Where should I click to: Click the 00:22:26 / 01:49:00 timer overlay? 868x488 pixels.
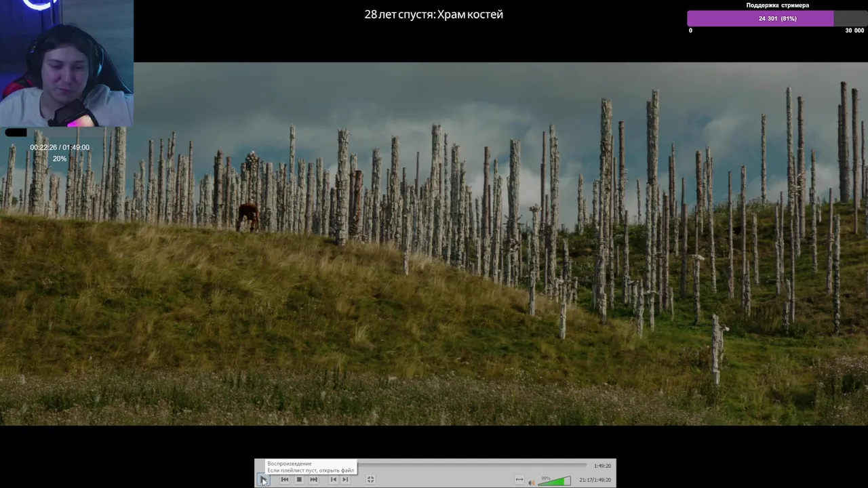click(60, 147)
